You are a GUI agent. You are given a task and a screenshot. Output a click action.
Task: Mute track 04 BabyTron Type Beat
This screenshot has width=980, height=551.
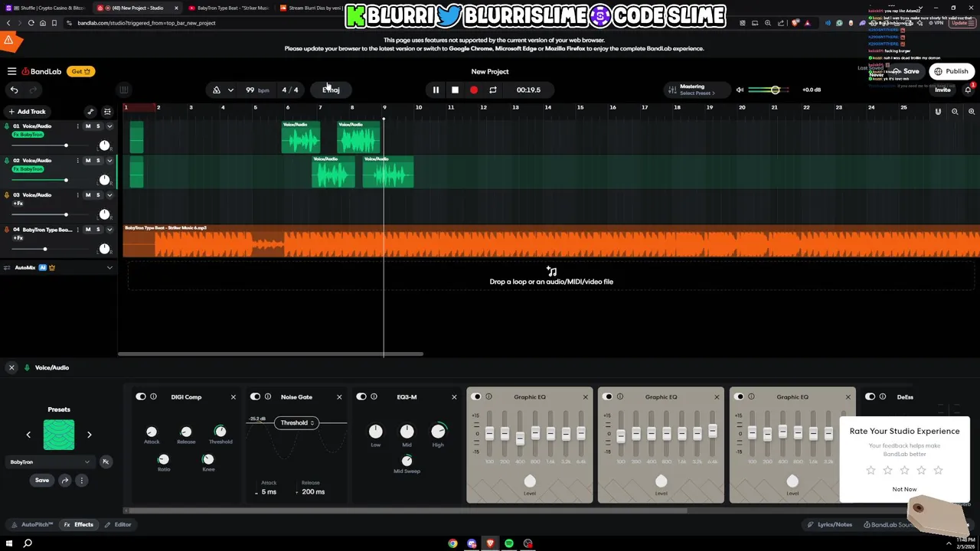pyautogui.click(x=88, y=230)
